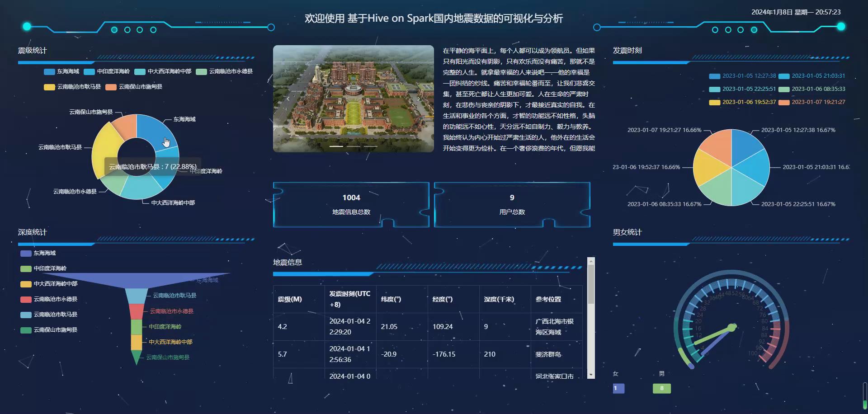The width and height of the screenshot is (868, 414).
Task: Toggle the 2023-01-05 22:25:51 legend entry
Action: pyautogui.click(x=742, y=89)
